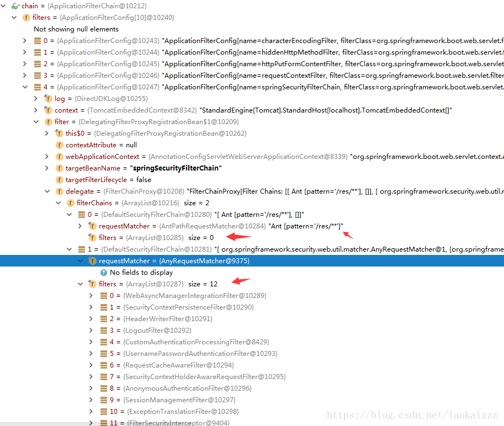The width and height of the screenshot is (504, 426).
Task: Expand the webApplicationContext field
Action: [x=47, y=156]
